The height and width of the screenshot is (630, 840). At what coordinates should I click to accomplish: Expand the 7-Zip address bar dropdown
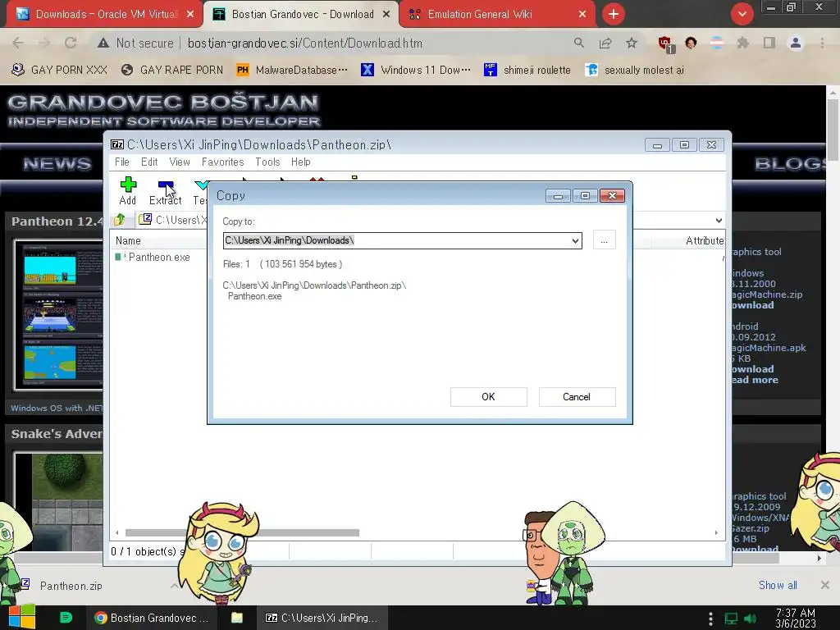click(719, 220)
